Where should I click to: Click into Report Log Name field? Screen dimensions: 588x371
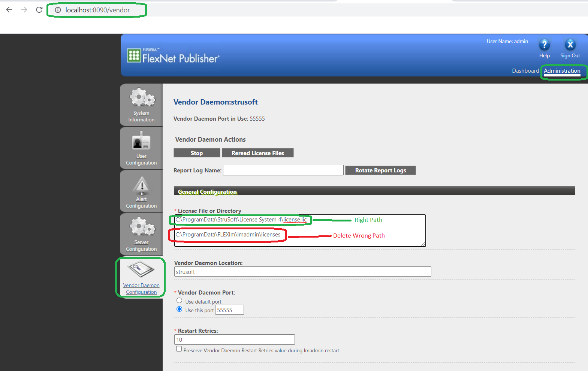[283, 170]
